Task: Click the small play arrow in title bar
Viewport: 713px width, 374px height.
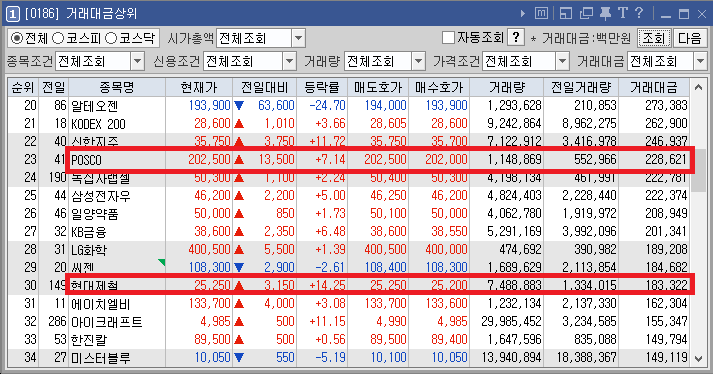Action: [x=523, y=14]
